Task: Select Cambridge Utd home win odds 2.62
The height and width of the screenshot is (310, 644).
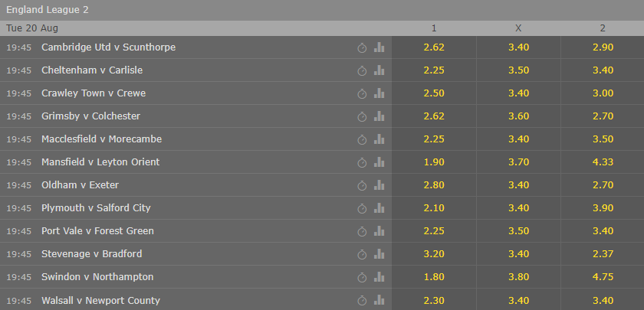Action: tap(434, 47)
